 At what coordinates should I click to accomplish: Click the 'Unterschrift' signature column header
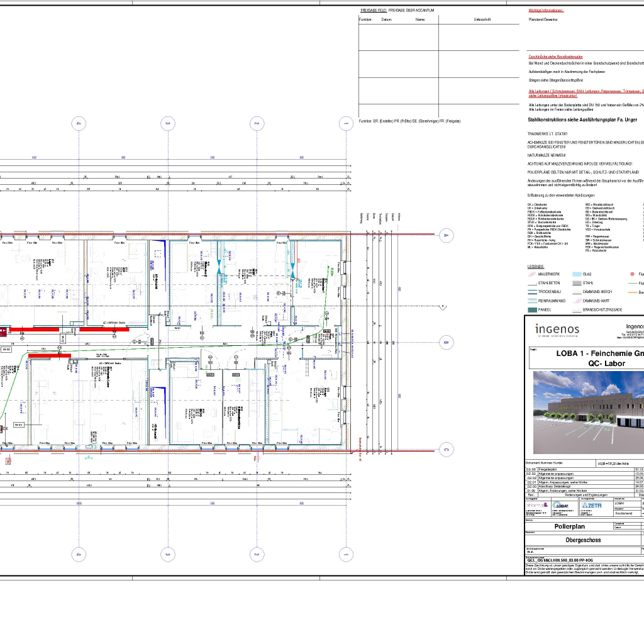(482, 19)
